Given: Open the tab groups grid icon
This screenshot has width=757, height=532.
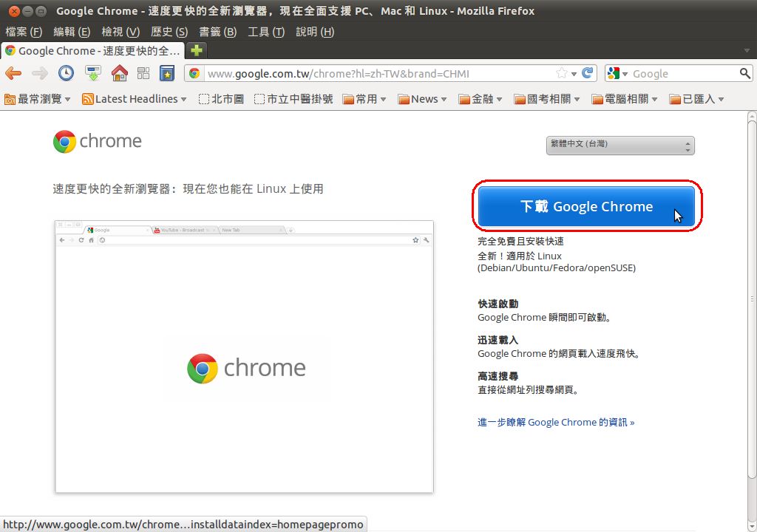Looking at the screenshot, I should click(143, 73).
